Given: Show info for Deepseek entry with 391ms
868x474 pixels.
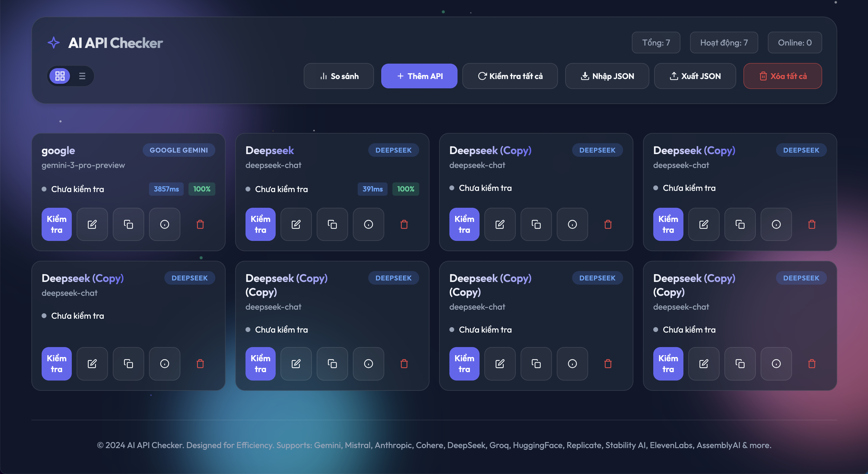Looking at the screenshot, I should pos(368,224).
